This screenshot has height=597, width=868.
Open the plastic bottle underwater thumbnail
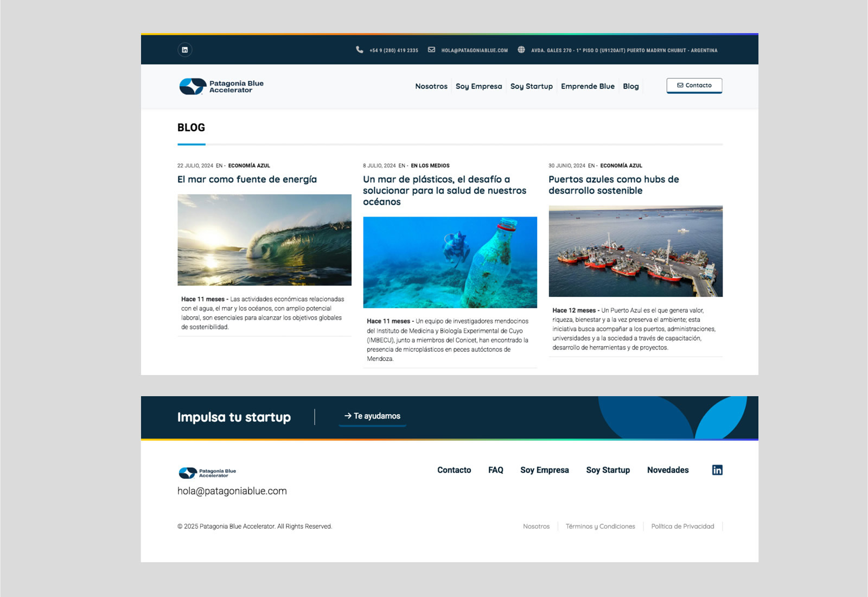point(450,262)
